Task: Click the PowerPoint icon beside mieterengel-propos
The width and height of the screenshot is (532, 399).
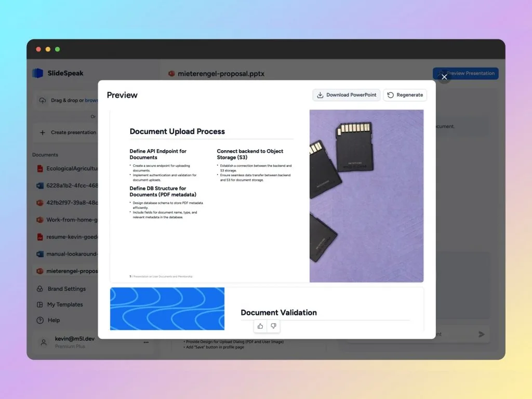Action: [39, 271]
